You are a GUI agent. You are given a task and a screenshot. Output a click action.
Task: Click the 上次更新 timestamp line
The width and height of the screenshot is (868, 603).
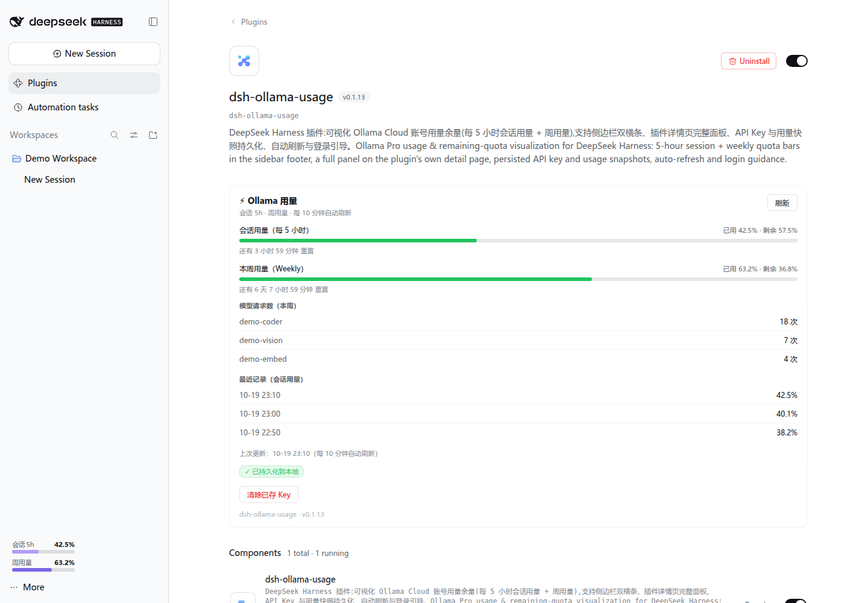click(309, 453)
